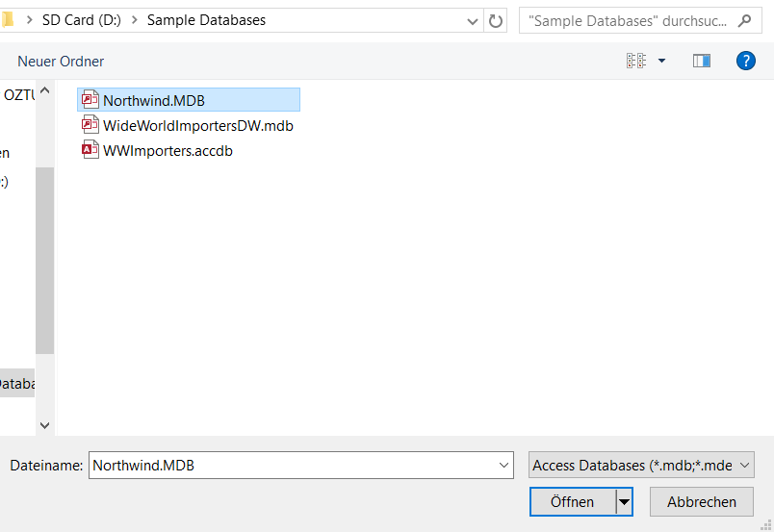
Task: Open the address bar history dropdown
Action: point(472,20)
